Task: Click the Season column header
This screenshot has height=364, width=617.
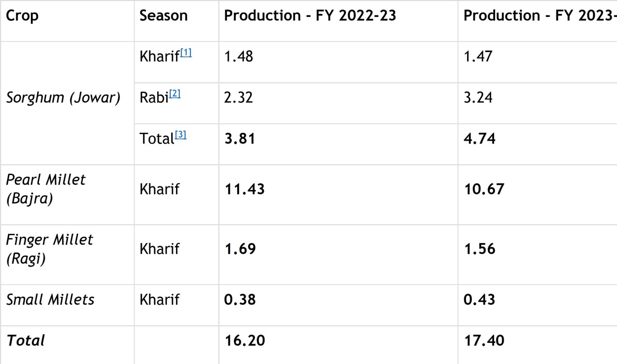Action: [163, 15]
